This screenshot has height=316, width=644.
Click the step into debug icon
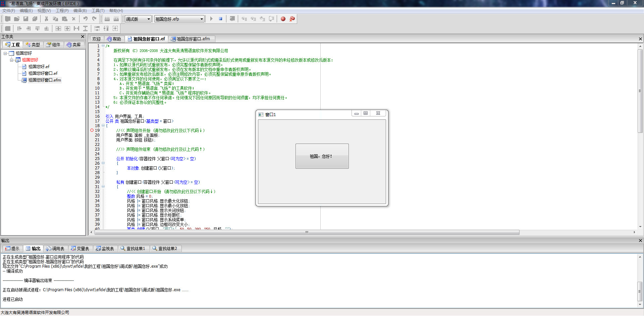click(244, 19)
